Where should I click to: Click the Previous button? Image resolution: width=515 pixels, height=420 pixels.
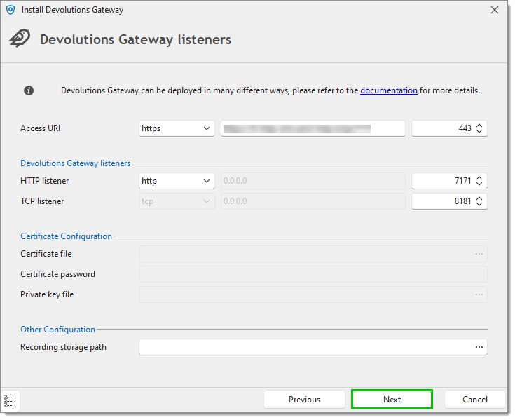click(x=305, y=400)
